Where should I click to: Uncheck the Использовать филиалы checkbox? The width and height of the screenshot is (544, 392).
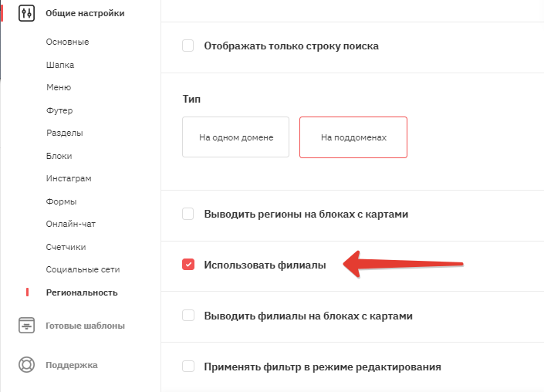[x=188, y=265]
